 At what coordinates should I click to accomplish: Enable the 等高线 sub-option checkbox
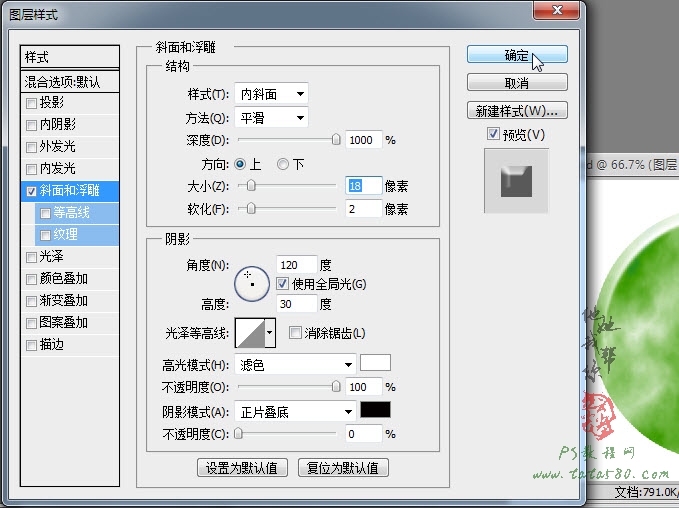pos(45,213)
